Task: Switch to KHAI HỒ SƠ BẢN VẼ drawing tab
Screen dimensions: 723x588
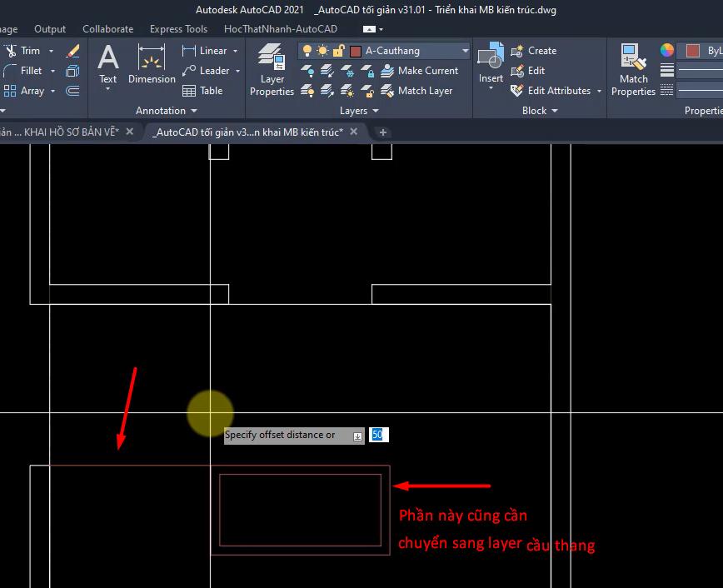Action: click(x=58, y=132)
